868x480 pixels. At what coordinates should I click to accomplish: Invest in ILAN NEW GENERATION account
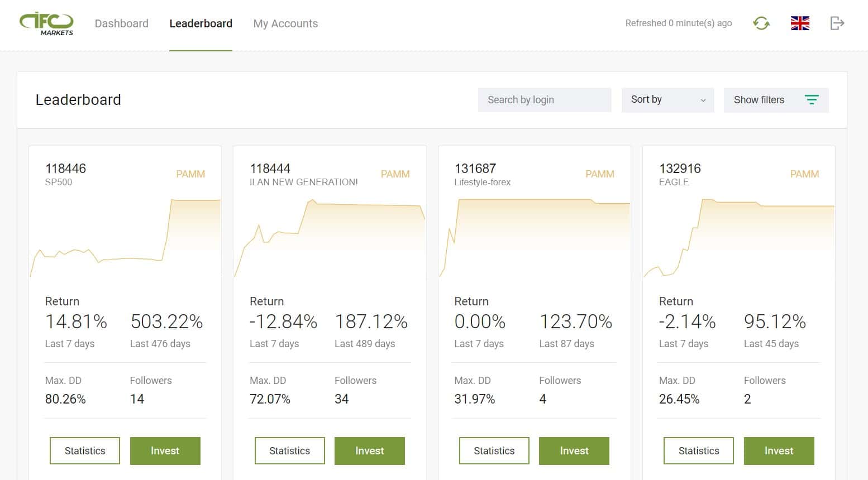coord(370,451)
